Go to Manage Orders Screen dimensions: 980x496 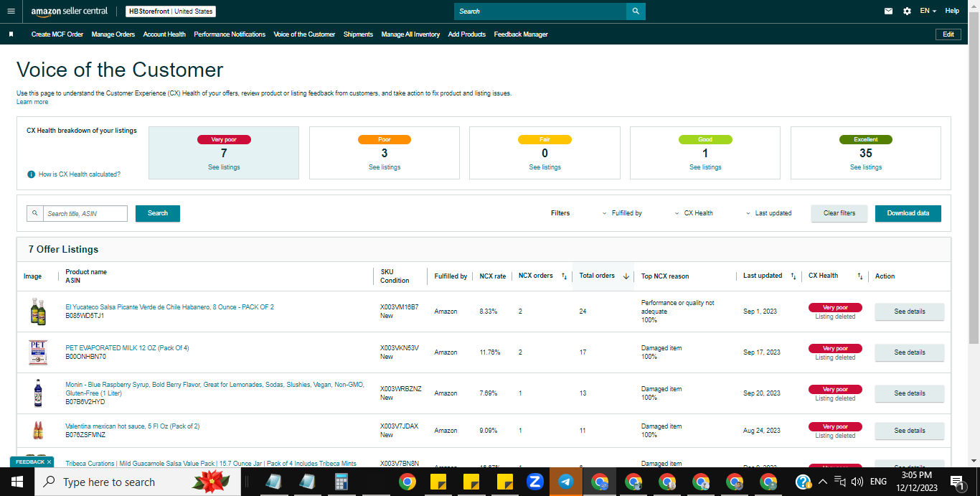113,34
